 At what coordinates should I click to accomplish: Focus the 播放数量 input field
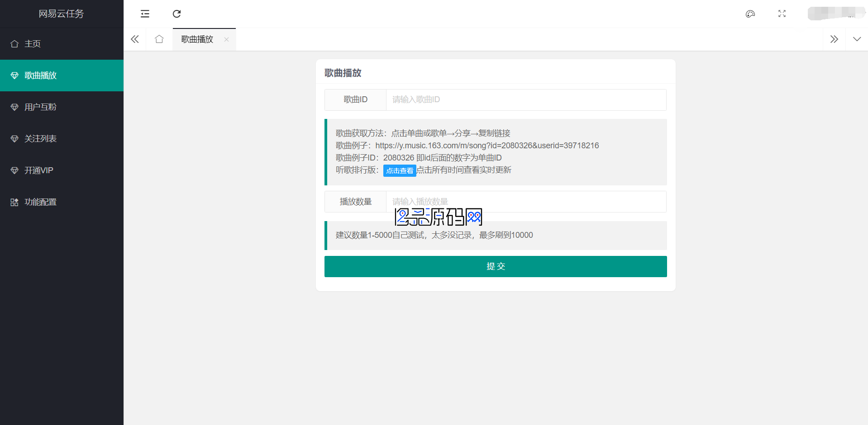click(526, 202)
